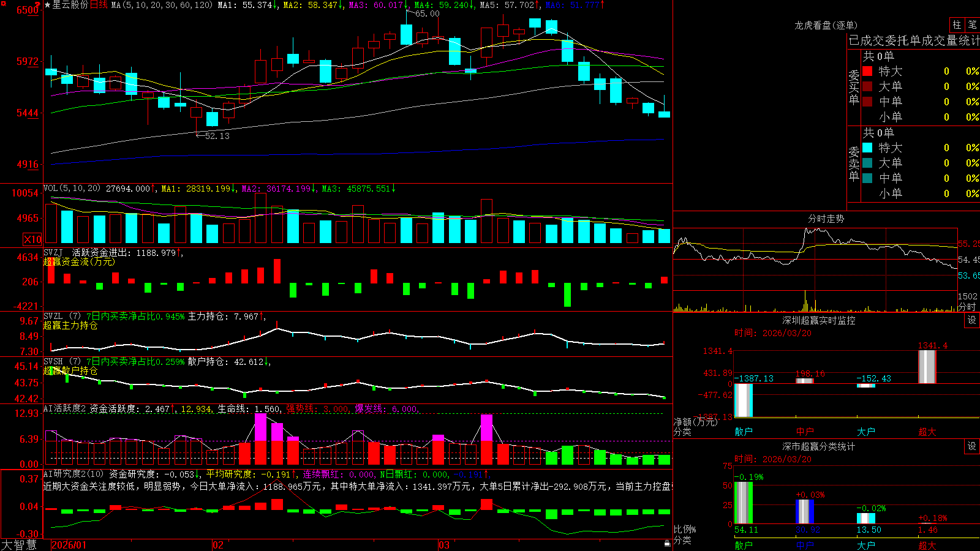Image resolution: width=980 pixels, height=551 pixels.
Task: Click the X10 volume scale toggle
Action: pyautogui.click(x=32, y=239)
